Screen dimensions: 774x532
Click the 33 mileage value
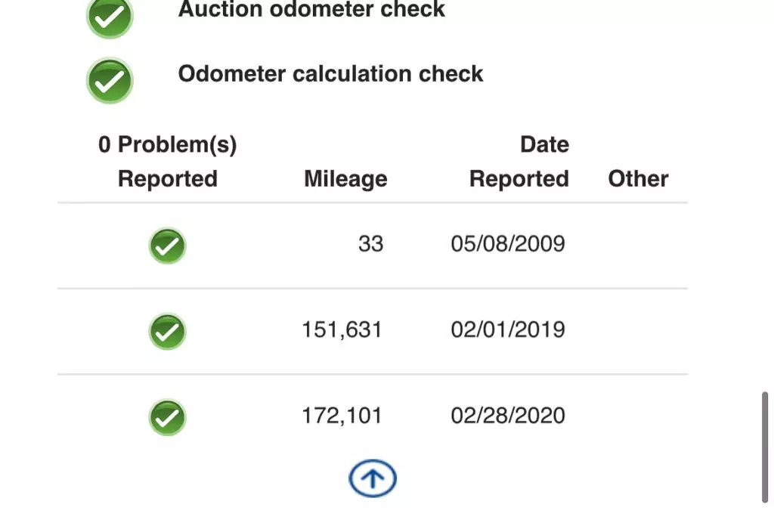tap(370, 244)
